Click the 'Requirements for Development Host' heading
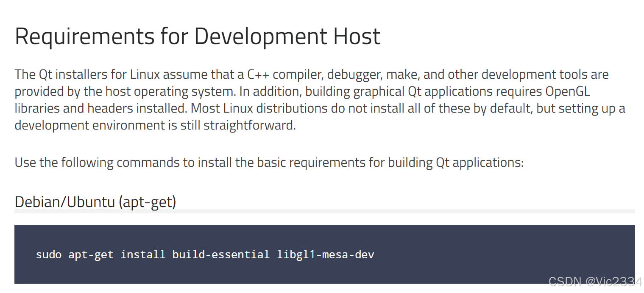 (198, 37)
